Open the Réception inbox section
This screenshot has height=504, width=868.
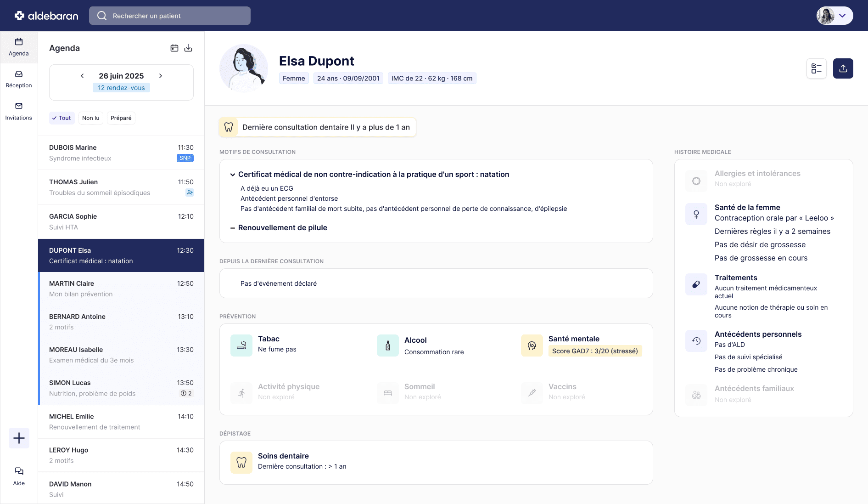(x=19, y=79)
